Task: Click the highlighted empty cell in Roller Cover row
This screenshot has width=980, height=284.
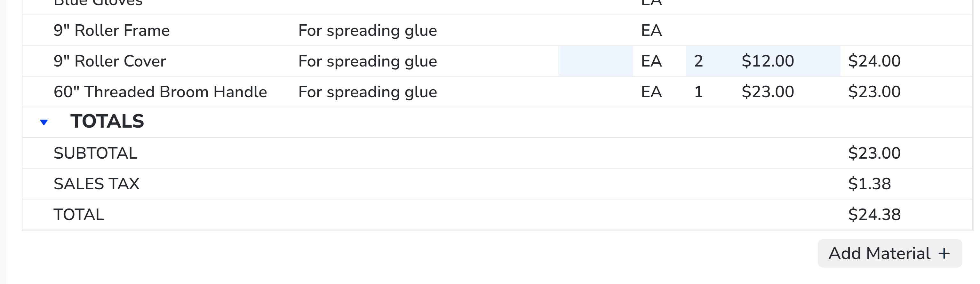Action: (595, 61)
